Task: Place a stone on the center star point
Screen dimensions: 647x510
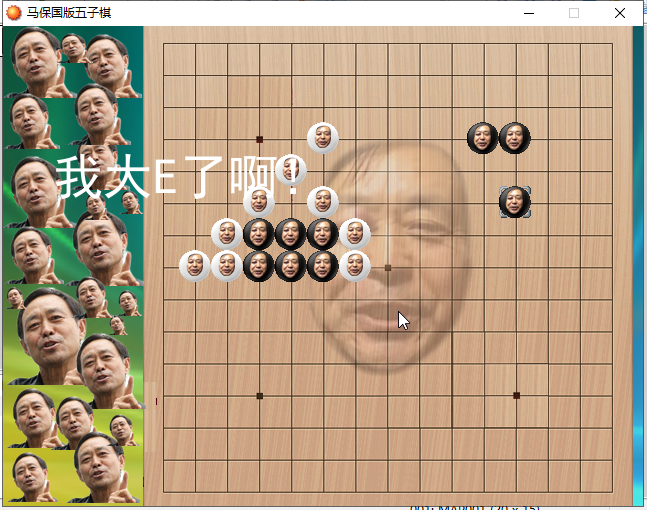Action: tap(388, 268)
